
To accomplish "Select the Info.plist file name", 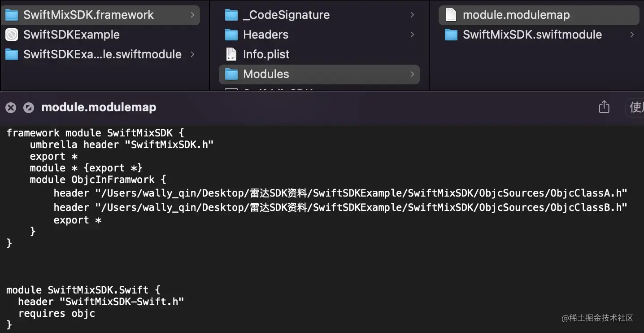I will click(266, 54).
